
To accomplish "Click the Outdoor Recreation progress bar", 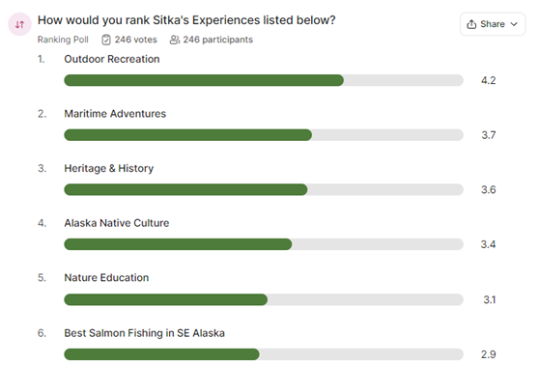I will (264, 80).
